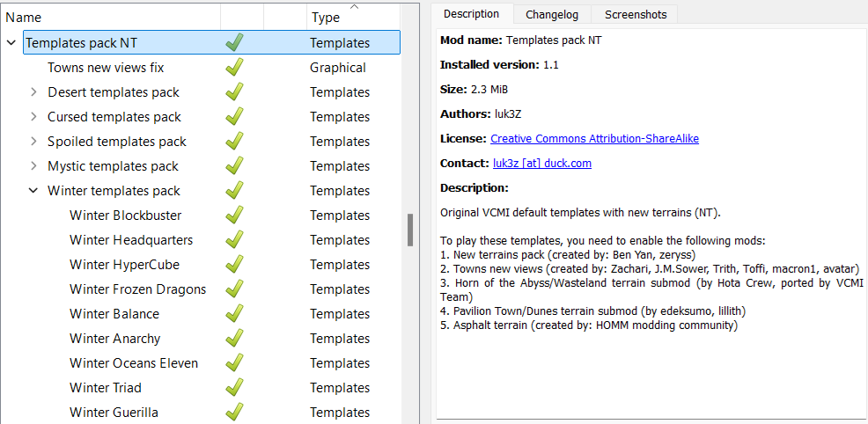Image resolution: width=868 pixels, height=424 pixels.
Task: Click green checkmark next to Winter Blockbuster
Action: [234, 216]
